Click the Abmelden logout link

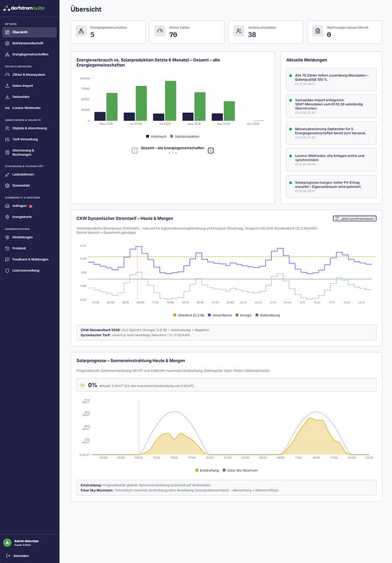[x=18, y=556]
